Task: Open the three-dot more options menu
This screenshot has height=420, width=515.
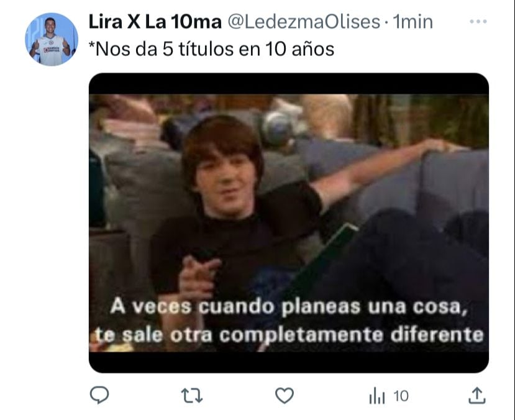Action: (x=478, y=22)
